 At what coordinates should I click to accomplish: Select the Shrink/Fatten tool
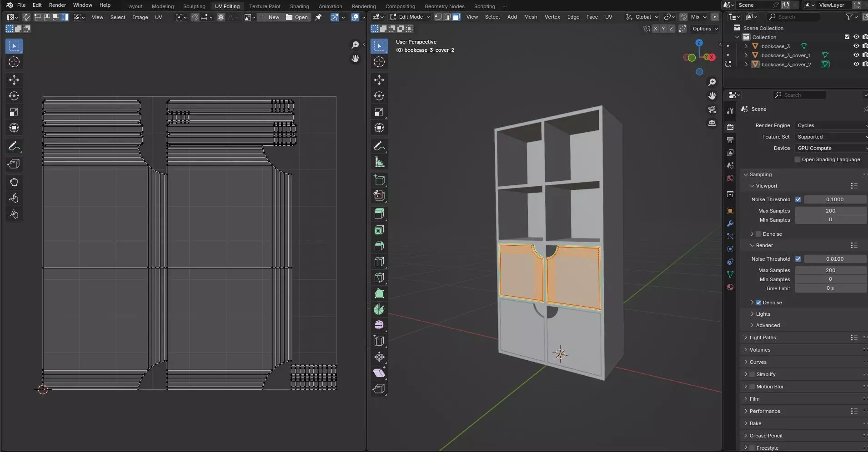tap(379, 357)
